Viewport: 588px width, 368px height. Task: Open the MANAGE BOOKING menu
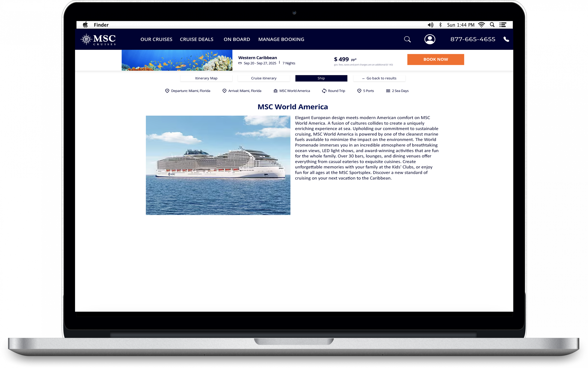[x=281, y=39]
